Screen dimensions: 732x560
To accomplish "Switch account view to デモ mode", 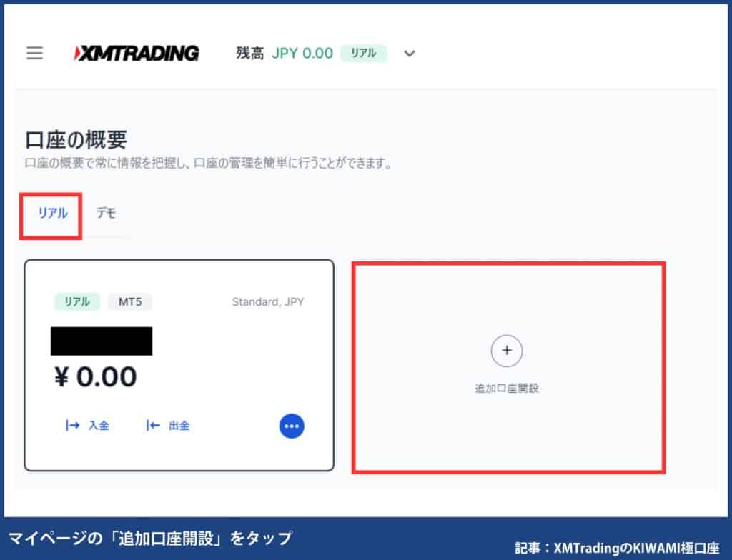I will 107,212.
